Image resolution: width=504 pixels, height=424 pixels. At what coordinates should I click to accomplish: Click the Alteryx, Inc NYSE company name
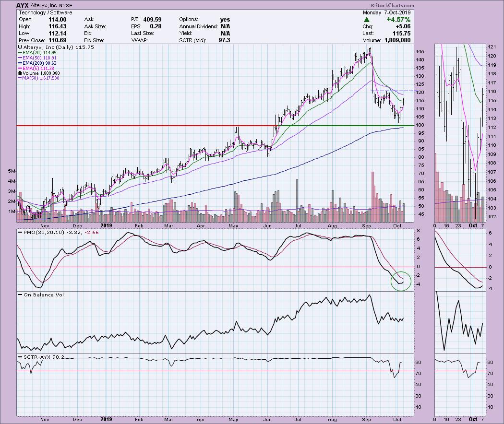(x=51, y=5)
